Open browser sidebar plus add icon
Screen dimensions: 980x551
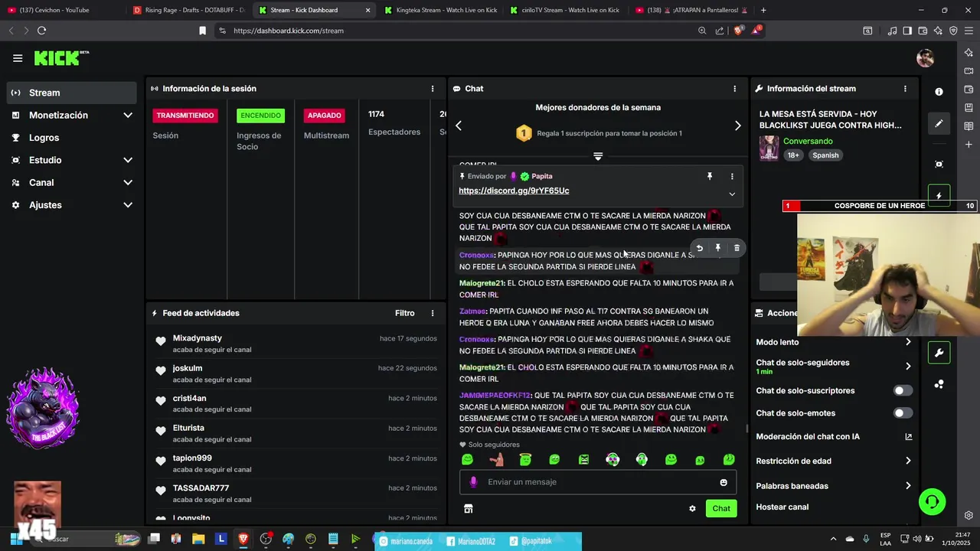(x=969, y=145)
